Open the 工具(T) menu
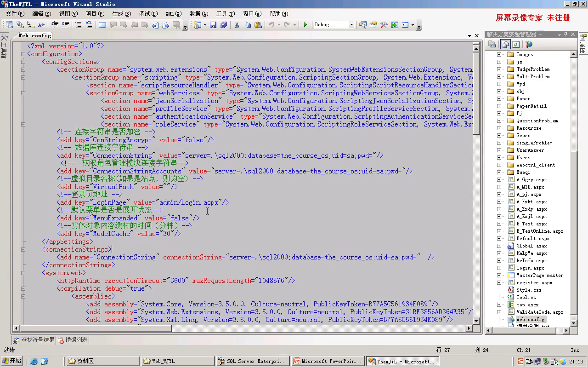Image resolution: width=588 pixels, height=368 pixels. click(225, 14)
